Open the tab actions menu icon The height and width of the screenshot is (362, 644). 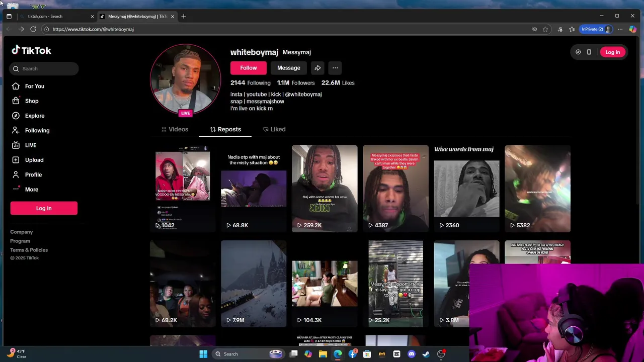pyautogui.click(x=9, y=16)
